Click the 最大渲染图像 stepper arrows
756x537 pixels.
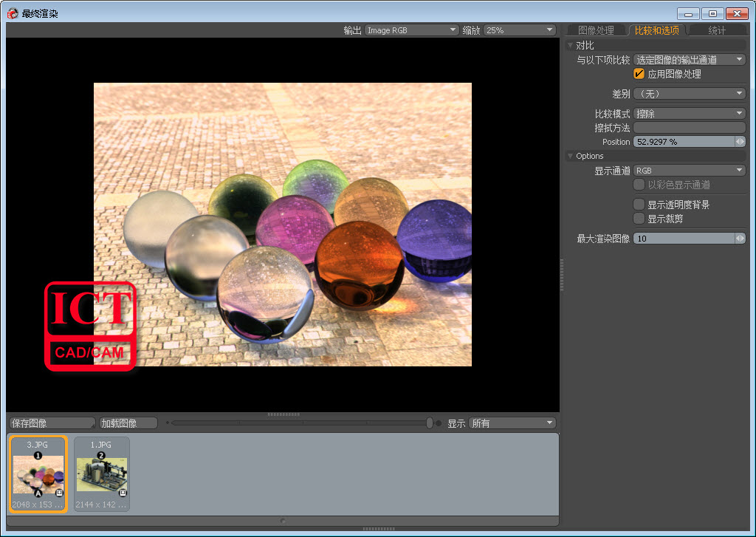(740, 239)
